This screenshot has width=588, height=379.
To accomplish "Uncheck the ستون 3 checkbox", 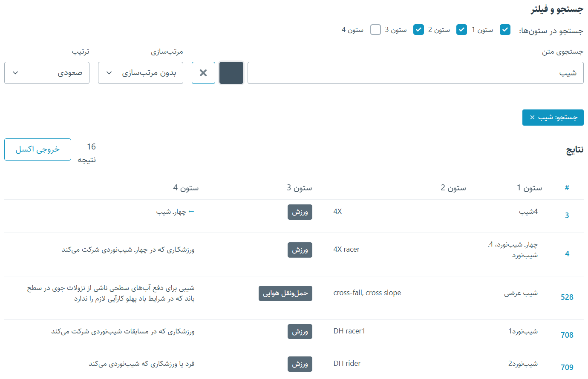I will 418,30.
